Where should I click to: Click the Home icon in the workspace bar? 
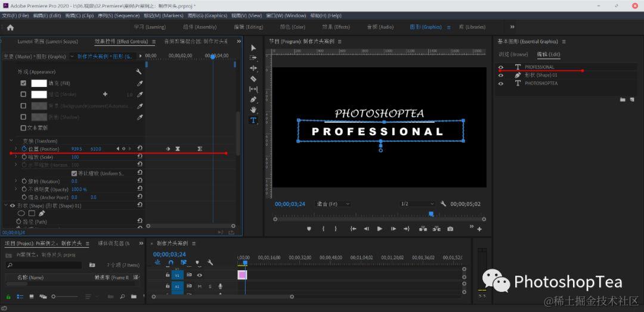coord(10,27)
